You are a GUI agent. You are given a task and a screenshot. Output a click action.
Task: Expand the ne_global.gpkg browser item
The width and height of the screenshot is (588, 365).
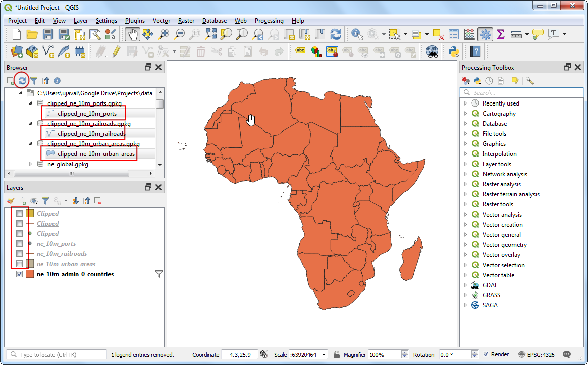[30, 164]
